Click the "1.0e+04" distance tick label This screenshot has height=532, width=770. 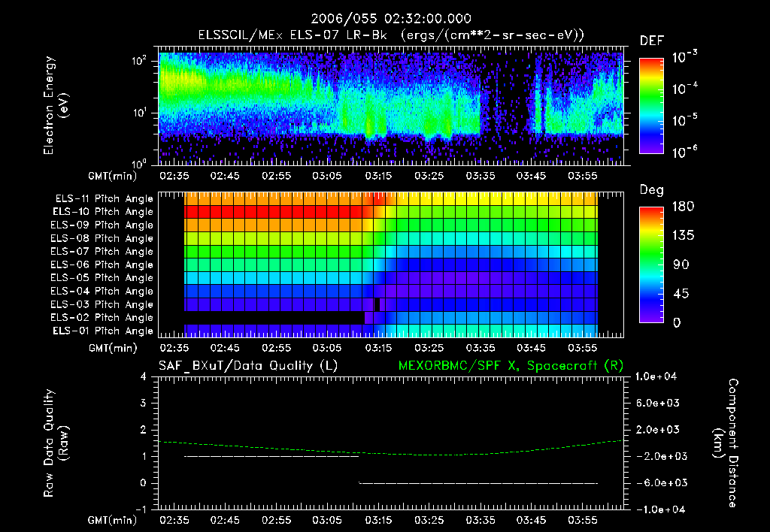[x=656, y=376]
